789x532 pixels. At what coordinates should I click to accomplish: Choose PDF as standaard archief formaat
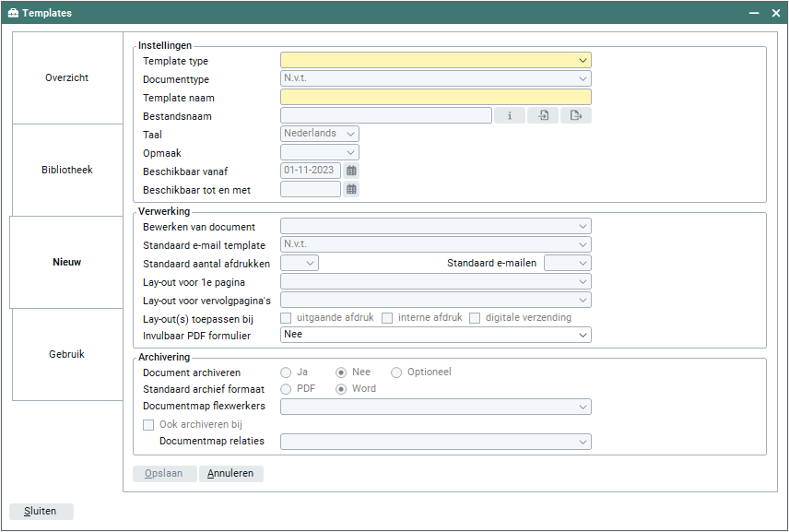pos(286,389)
